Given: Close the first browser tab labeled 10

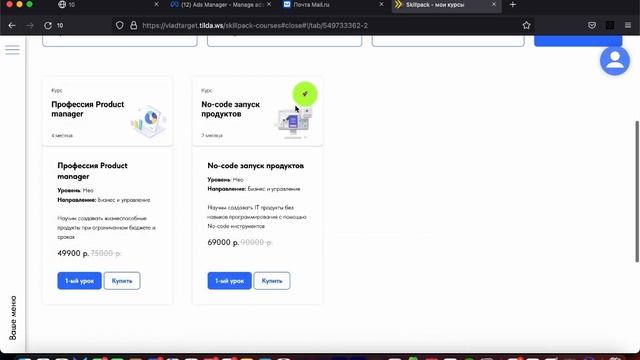Looking at the screenshot, I should pyautogui.click(x=156, y=4).
